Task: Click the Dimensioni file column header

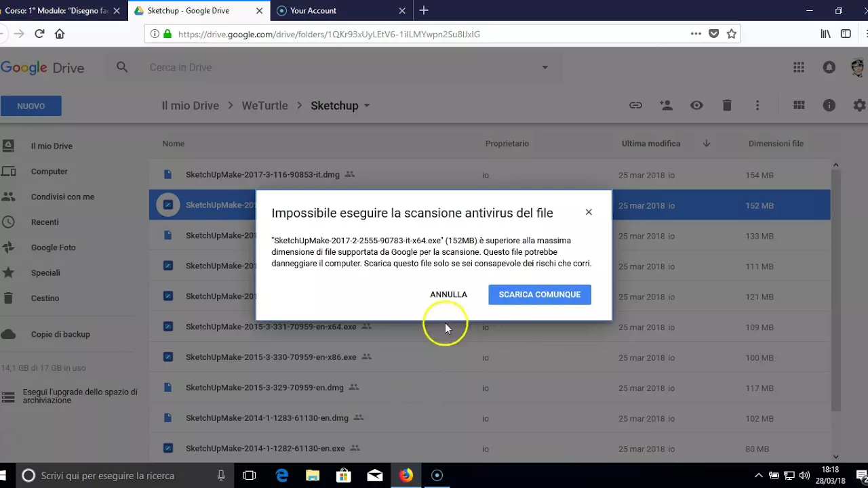Action: pyautogui.click(x=776, y=144)
